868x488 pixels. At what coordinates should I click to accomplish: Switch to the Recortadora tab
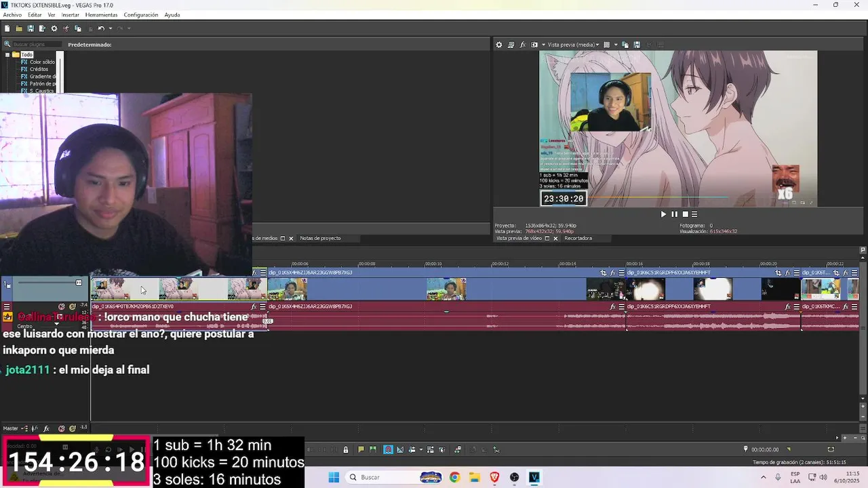coord(578,239)
